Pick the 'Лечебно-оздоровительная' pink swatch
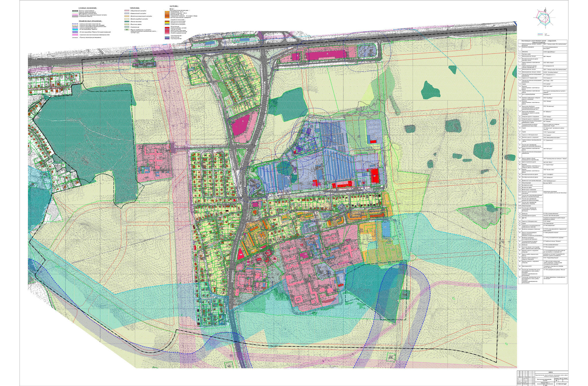The width and height of the screenshot is (588, 386). (167, 33)
